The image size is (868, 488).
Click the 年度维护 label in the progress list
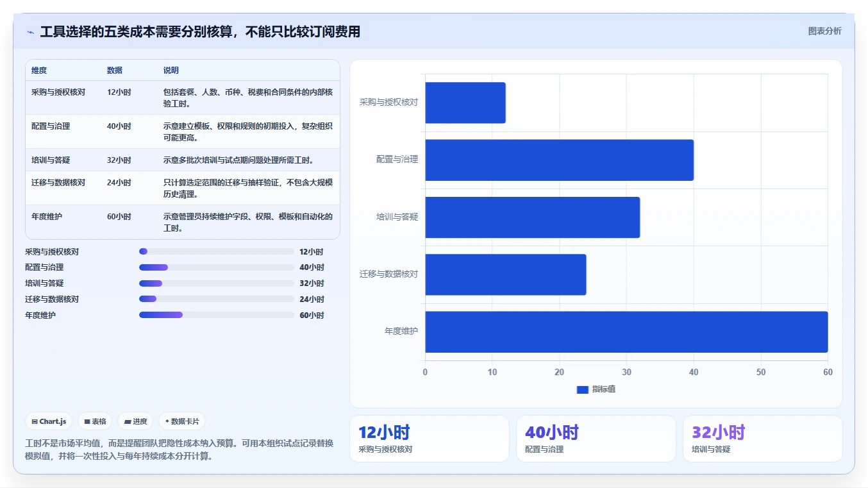click(40, 316)
